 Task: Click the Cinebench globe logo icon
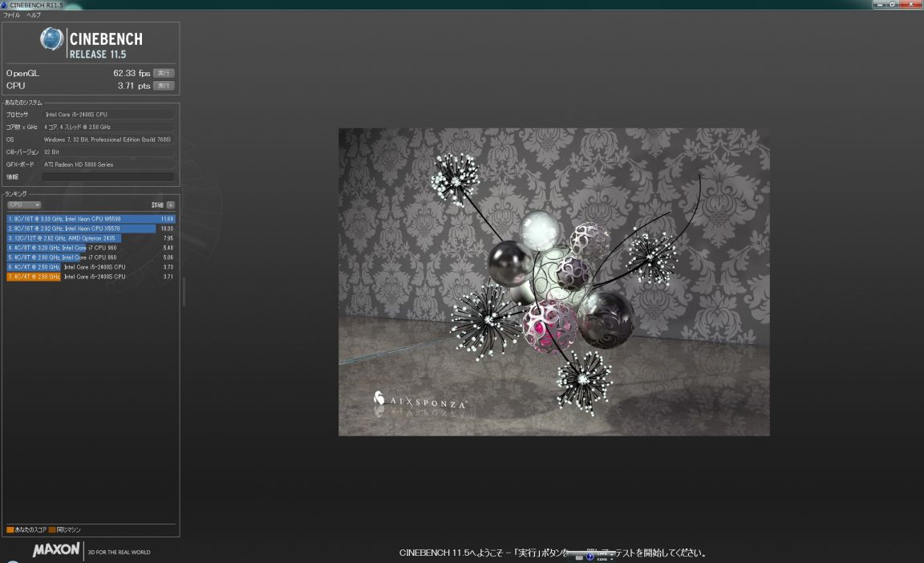[52, 39]
